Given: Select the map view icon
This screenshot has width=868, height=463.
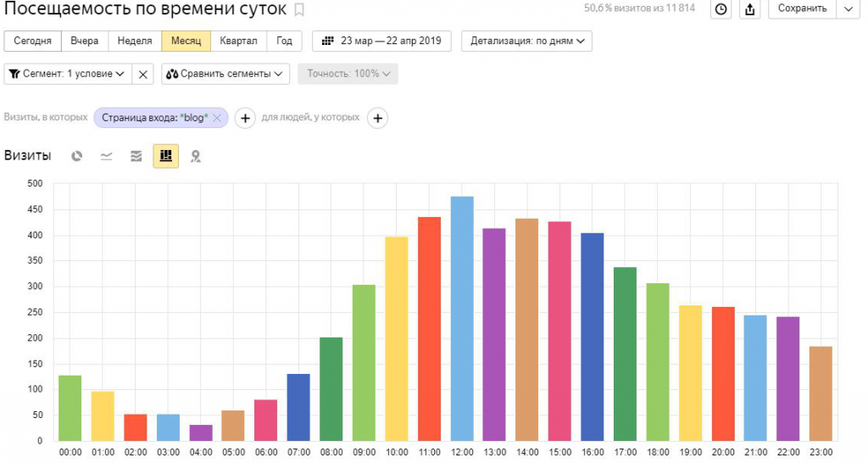Looking at the screenshot, I should point(196,156).
